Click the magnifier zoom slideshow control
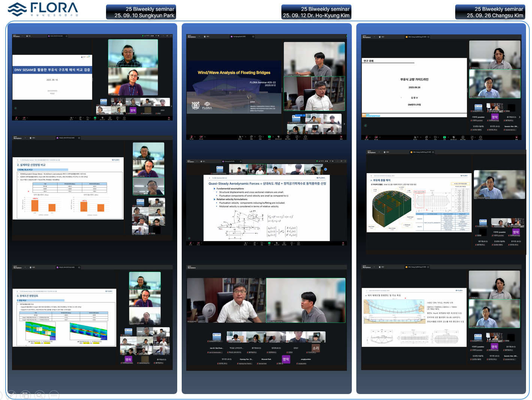532x400 pixels. [x=39, y=395]
